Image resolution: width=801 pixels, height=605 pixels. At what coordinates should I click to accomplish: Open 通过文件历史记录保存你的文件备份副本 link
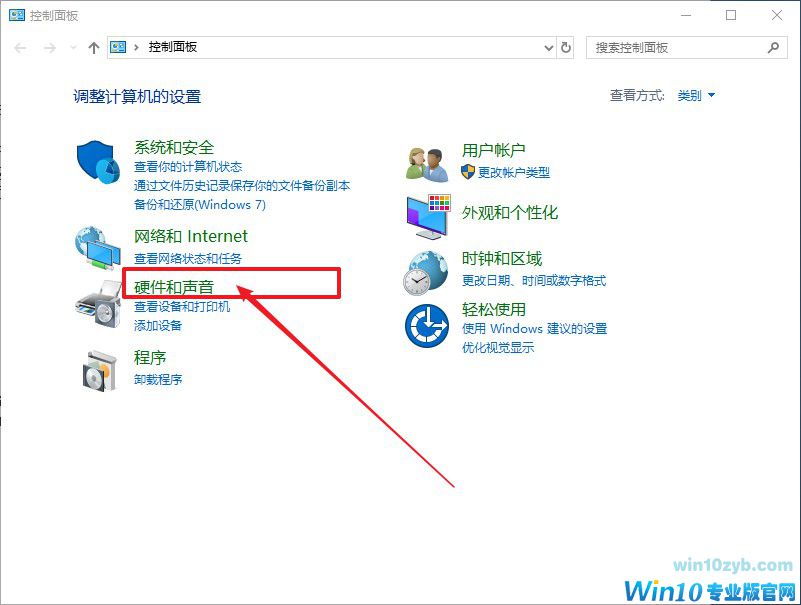(242, 185)
